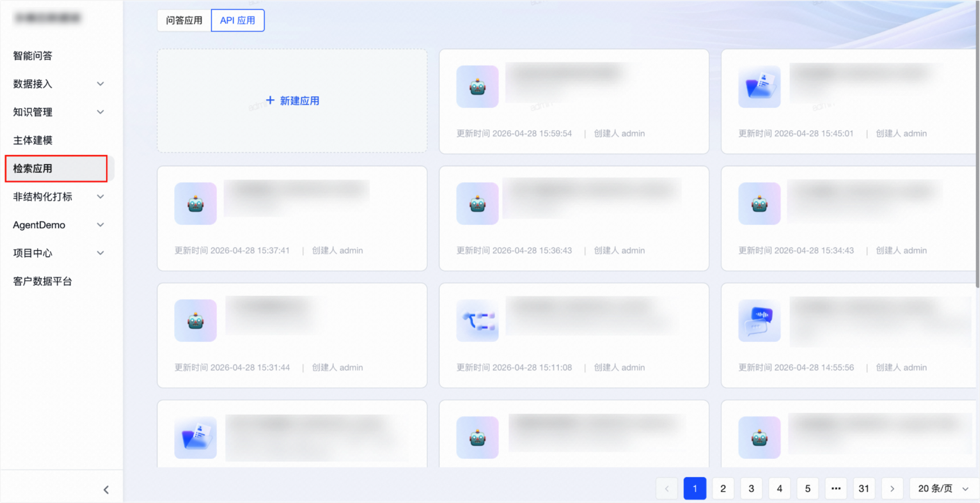Open robot app icon updated 15:59:54
The width and height of the screenshot is (980, 503).
click(477, 87)
